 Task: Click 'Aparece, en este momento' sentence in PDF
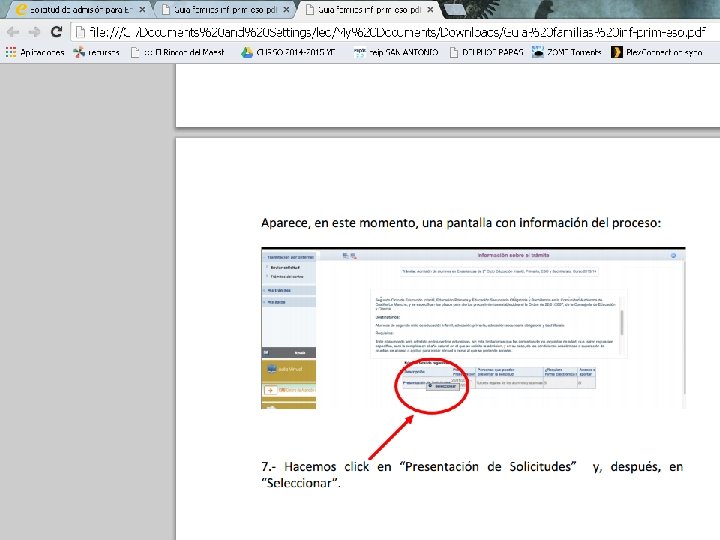[x=461, y=223]
